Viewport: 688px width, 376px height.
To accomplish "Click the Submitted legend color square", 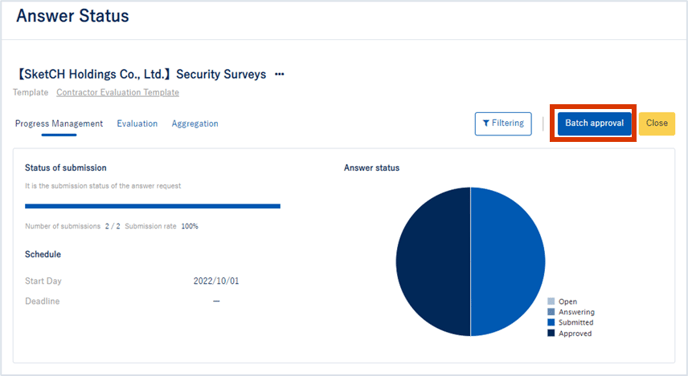I will (551, 322).
